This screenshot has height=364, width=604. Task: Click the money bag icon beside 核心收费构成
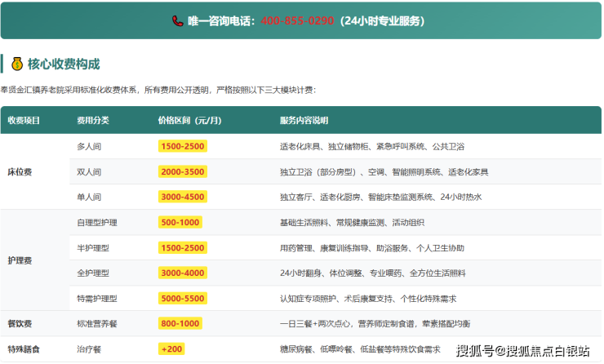[x=16, y=64]
